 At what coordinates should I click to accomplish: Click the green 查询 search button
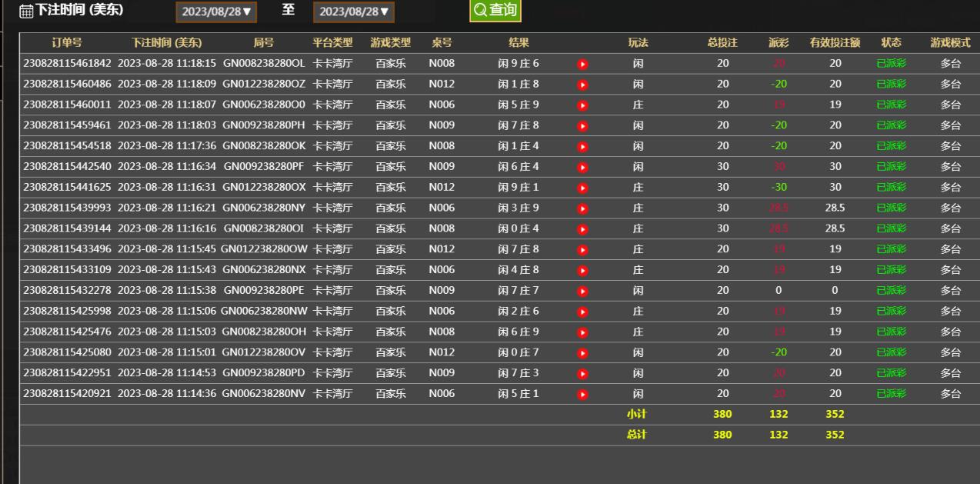(x=495, y=11)
